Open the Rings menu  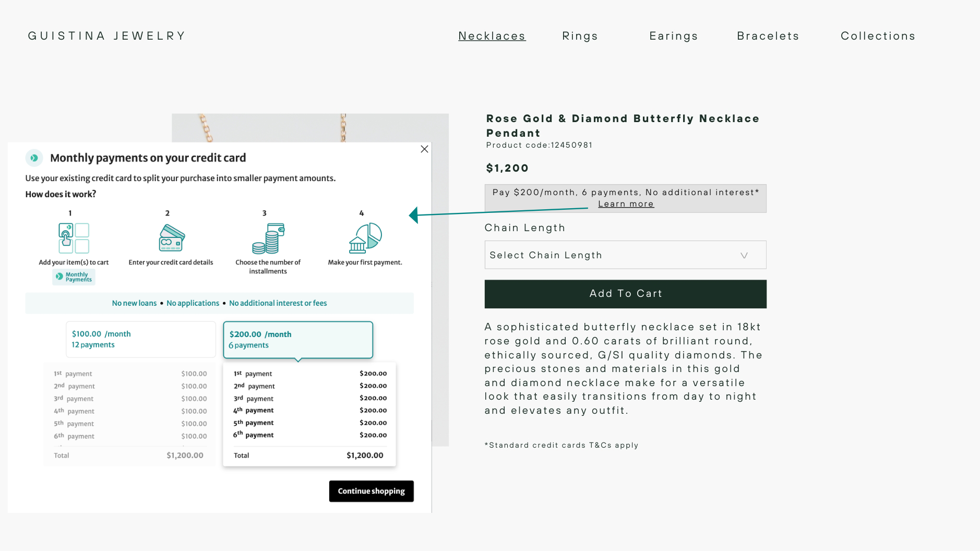[580, 36]
